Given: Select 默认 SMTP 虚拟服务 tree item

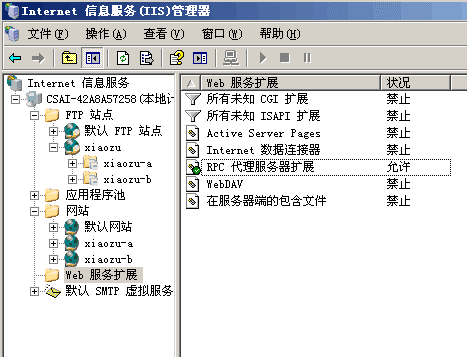Looking at the screenshot, I should point(119,291).
